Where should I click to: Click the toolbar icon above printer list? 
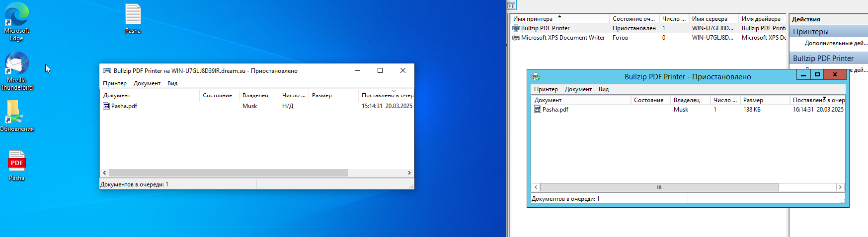pyautogui.click(x=511, y=5)
